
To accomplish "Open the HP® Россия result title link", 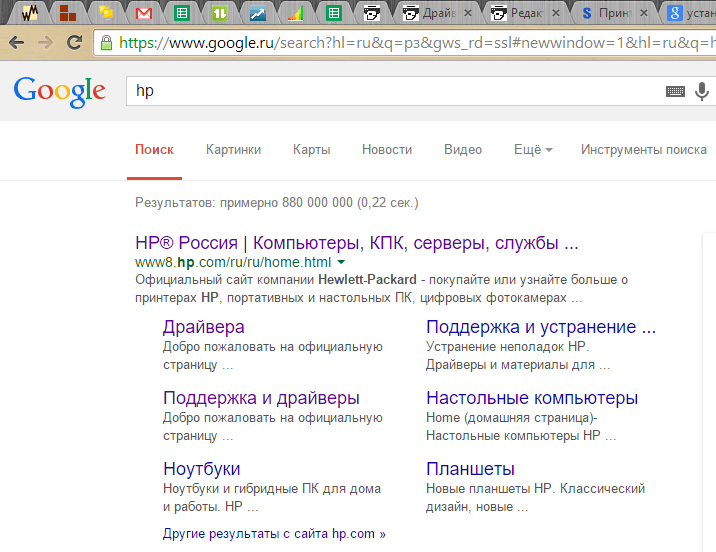I will 357,243.
